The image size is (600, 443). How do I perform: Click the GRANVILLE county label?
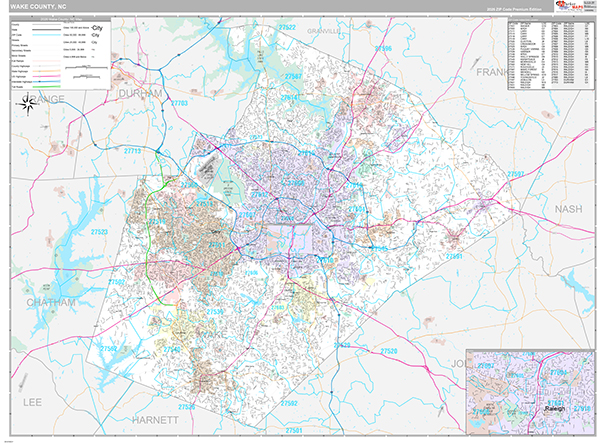(x=324, y=31)
